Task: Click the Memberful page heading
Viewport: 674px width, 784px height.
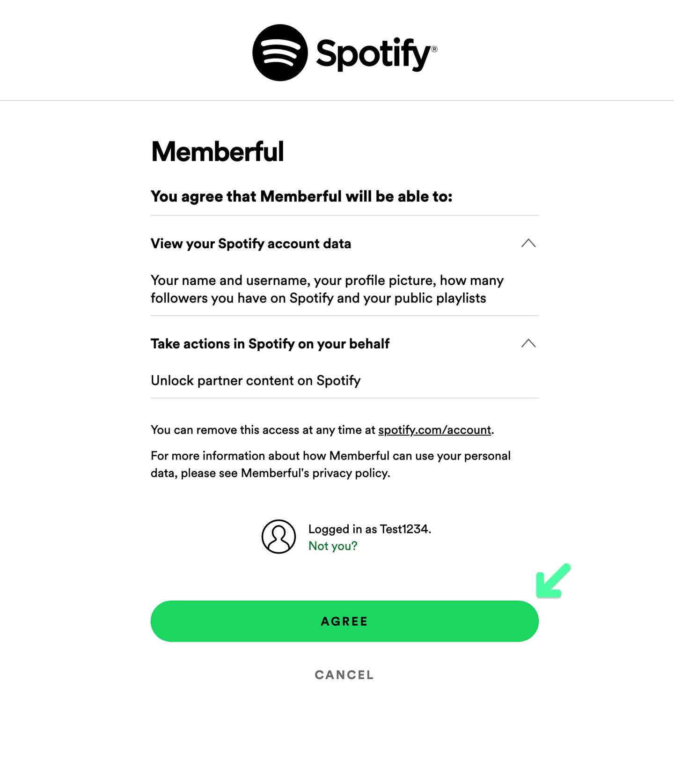Action: tap(218, 151)
